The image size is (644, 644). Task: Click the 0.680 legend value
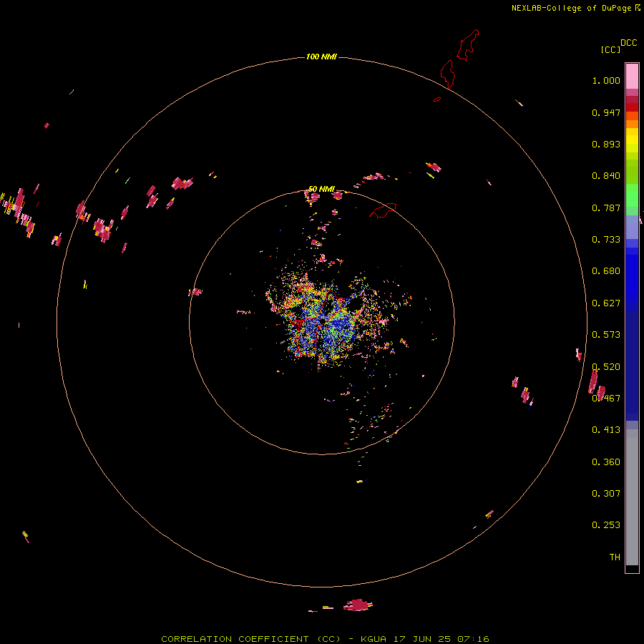(606, 271)
